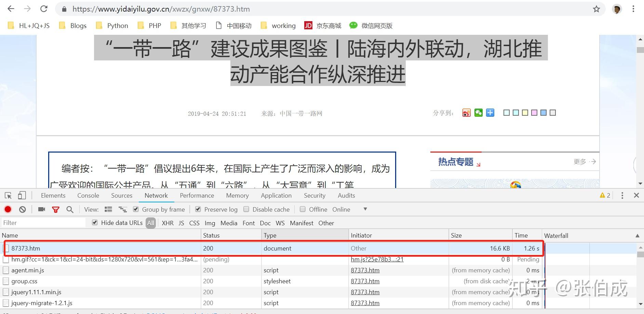This screenshot has height=314, width=644.
Task: Show the two console warnings
Action: [605, 196]
